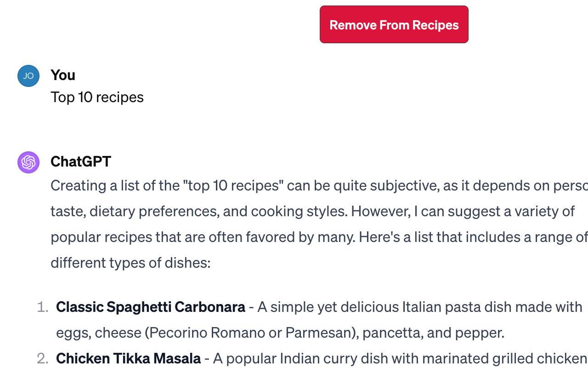Select the "ChatGPT" sender name
Image resolution: width=588 pixels, height=368 pixels.
point(81,161)
